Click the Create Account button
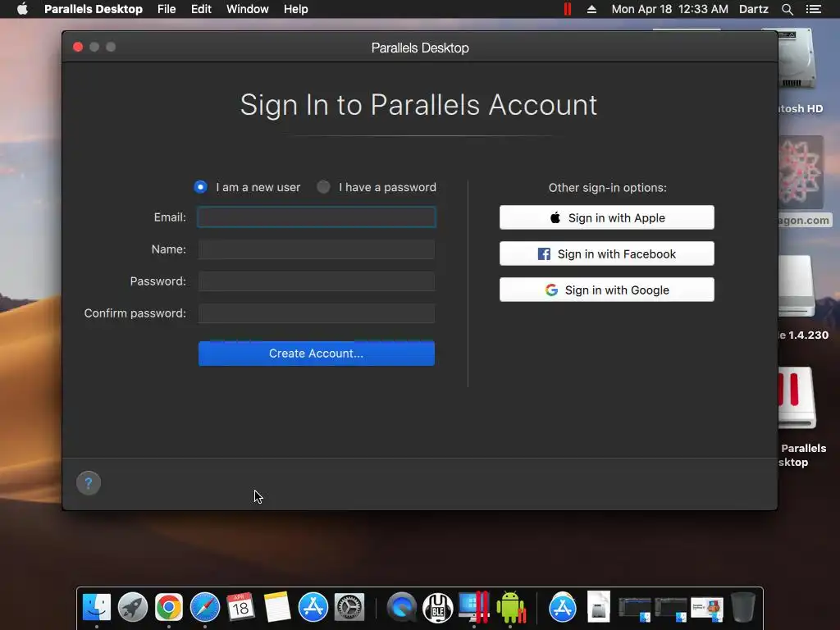 (317, 354)
